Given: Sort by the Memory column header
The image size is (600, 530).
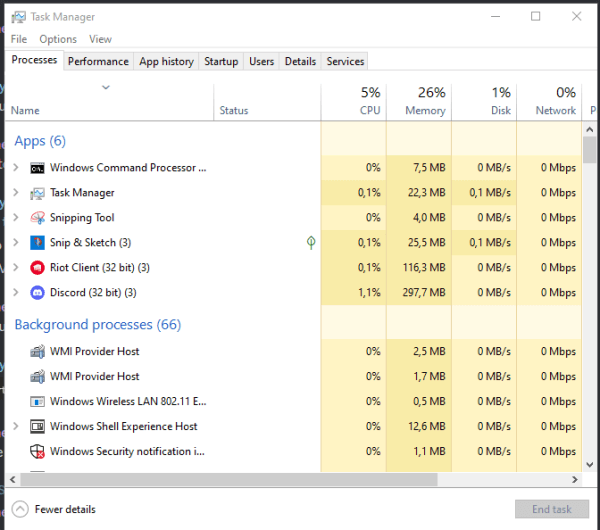Looking at the screenshot, I should pos(419,102).
